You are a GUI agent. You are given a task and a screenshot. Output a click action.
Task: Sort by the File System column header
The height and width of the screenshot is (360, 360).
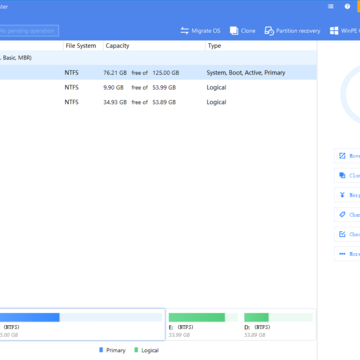tap(81, 46)
